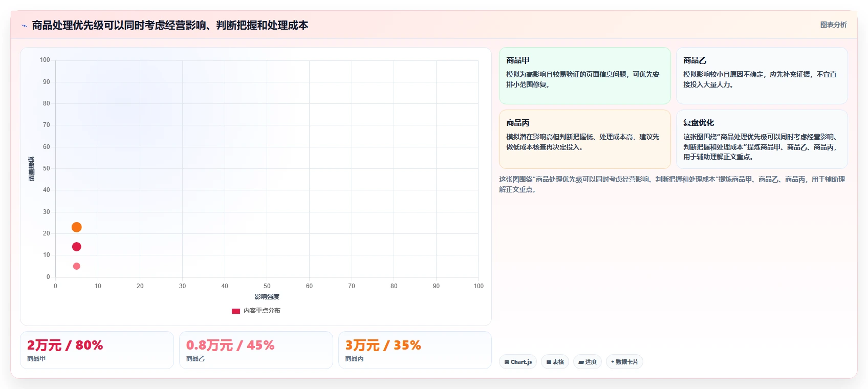Click the red data point in scatter chart
The image size is (868, 389).
coord(77,247)
